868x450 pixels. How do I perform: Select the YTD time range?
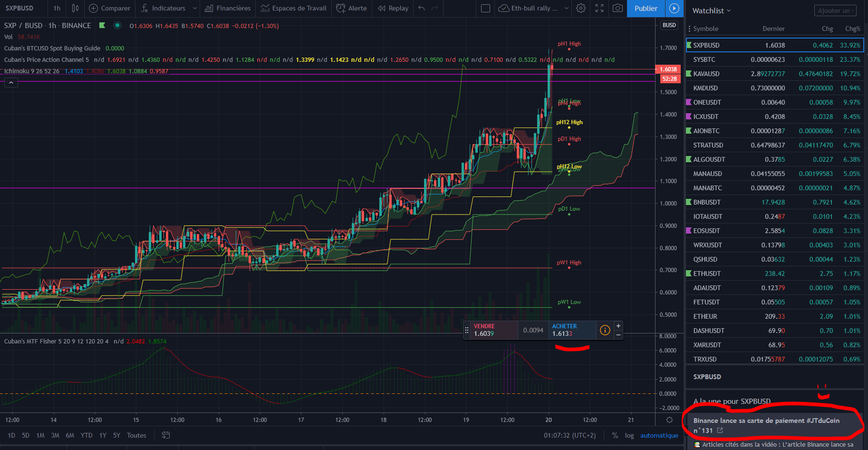[87, 435]
